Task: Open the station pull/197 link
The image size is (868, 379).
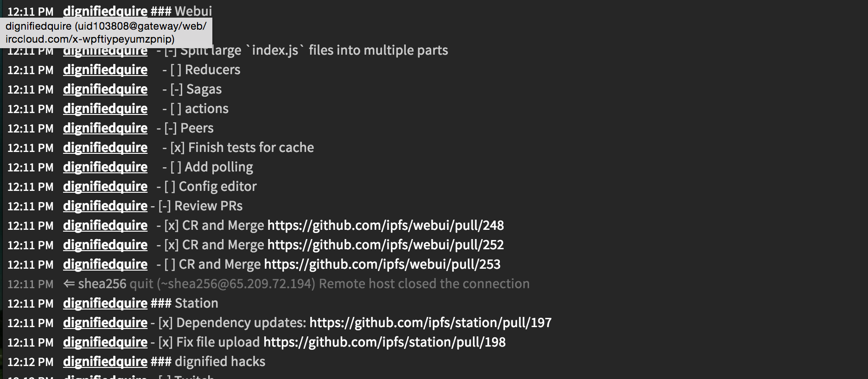Action: [430, 323]
